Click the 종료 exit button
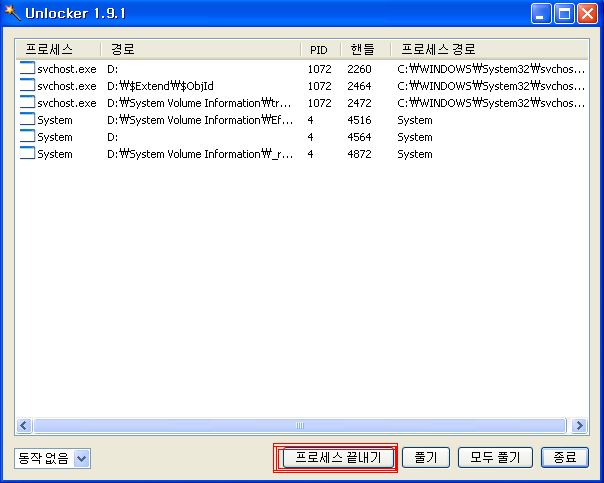The image size is (604, 483). point(565,458)
